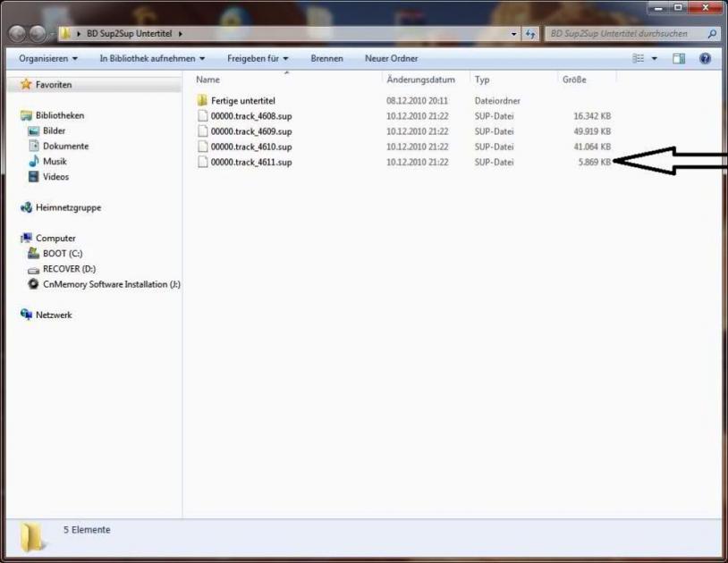Click file icon of 00000.track_4611.sup
The image size is (728, 563).
point(202,162)
